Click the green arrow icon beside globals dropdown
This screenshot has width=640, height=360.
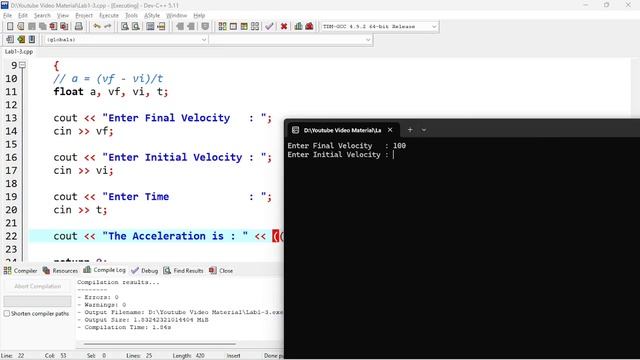pos(21,39)
